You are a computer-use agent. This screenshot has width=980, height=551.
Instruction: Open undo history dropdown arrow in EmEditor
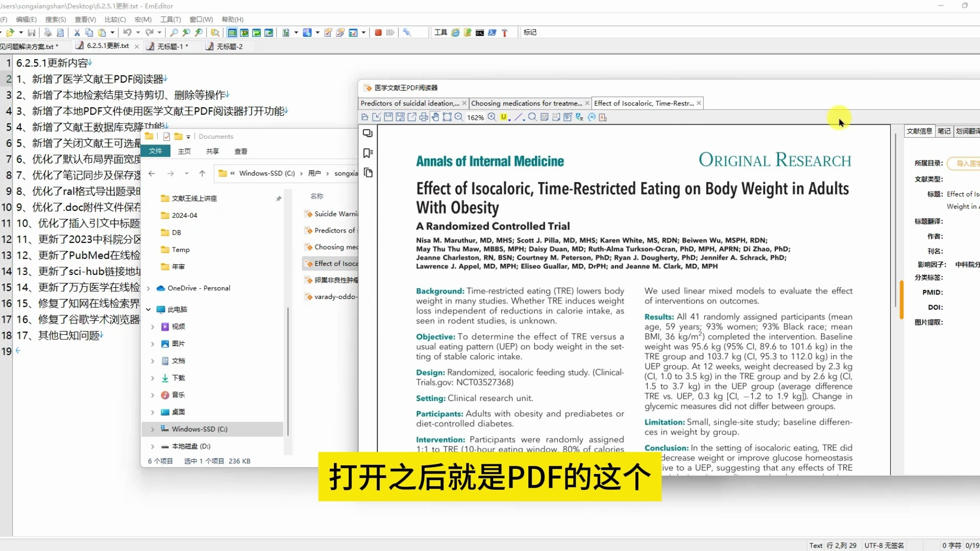click(137, 33)
